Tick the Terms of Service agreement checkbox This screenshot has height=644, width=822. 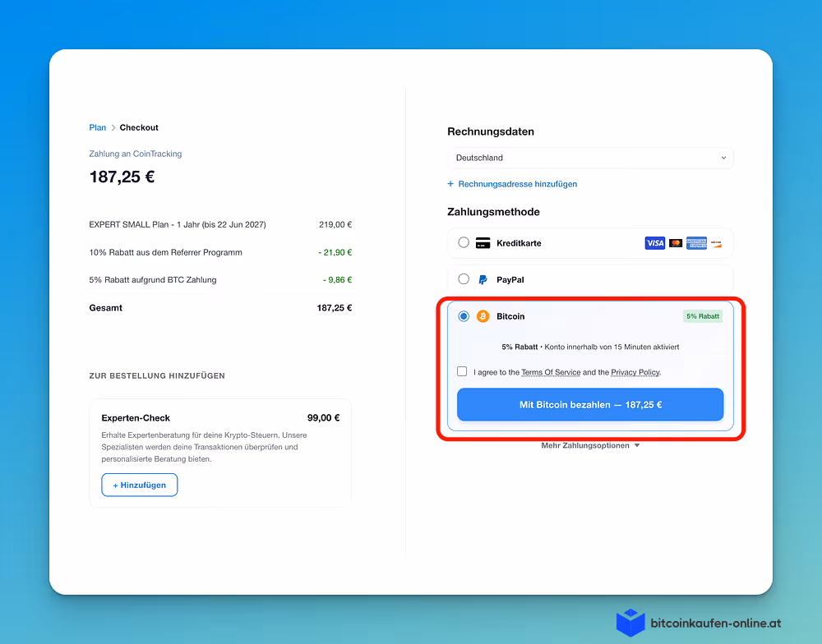click(x=462, y=371)
